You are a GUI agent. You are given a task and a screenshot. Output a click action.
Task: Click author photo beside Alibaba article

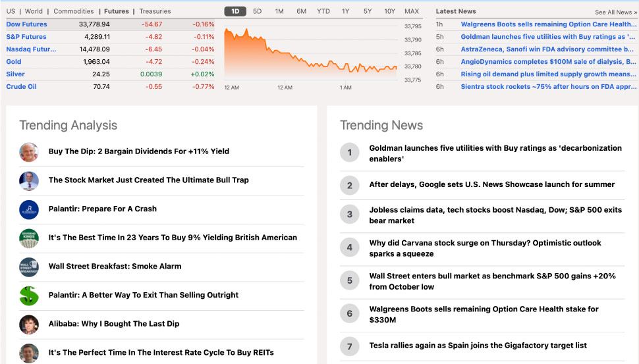coord(29,324)
